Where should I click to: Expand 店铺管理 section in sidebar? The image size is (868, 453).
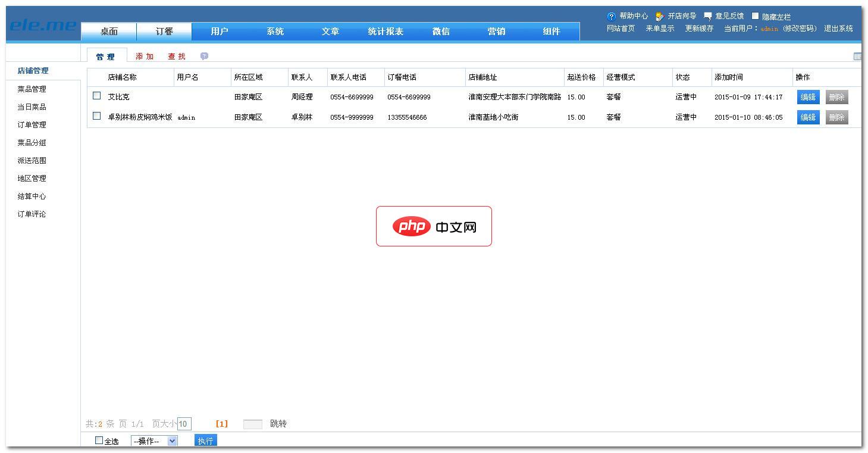32,71
